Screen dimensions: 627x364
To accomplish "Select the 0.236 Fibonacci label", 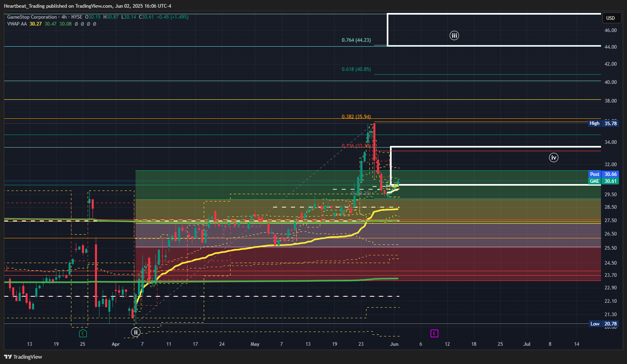I will tap(356, 146).
